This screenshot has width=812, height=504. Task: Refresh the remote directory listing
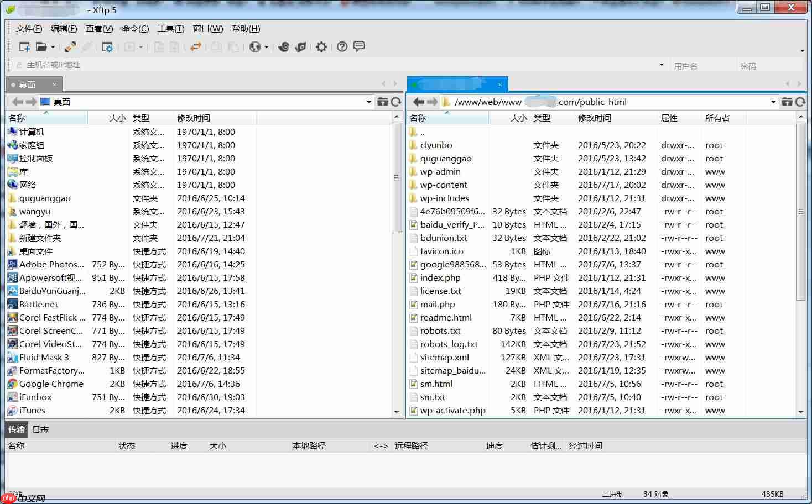[800, 102]
